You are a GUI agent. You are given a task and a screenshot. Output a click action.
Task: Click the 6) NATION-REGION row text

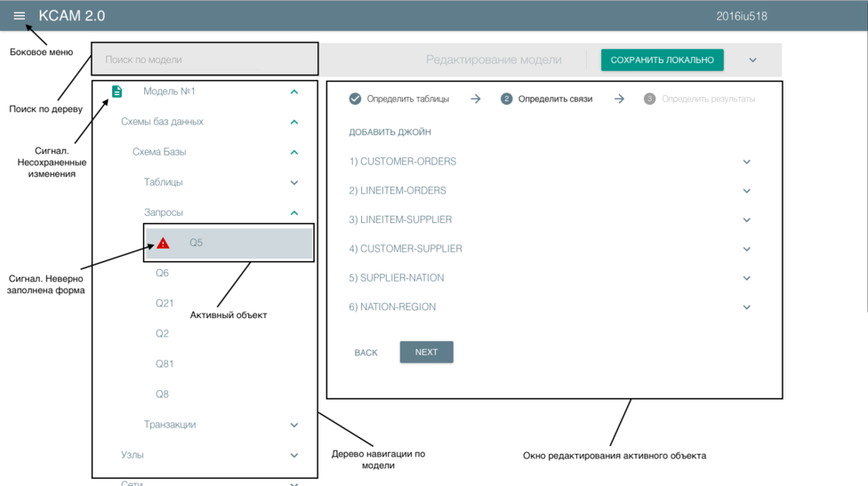pos(392,307)
